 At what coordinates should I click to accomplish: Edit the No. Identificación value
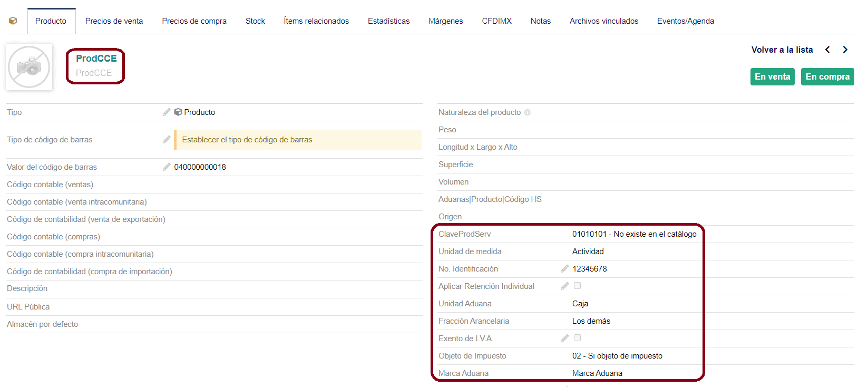coord(564,269)
